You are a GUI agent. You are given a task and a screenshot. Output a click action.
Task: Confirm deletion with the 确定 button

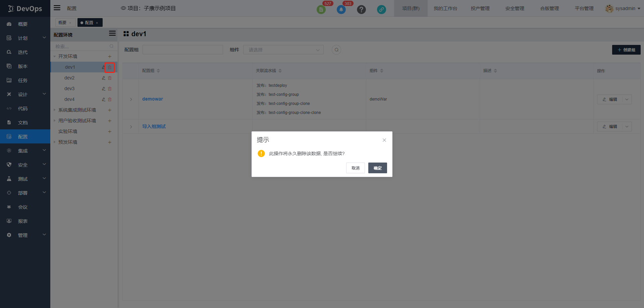click(x=377, y=168)
